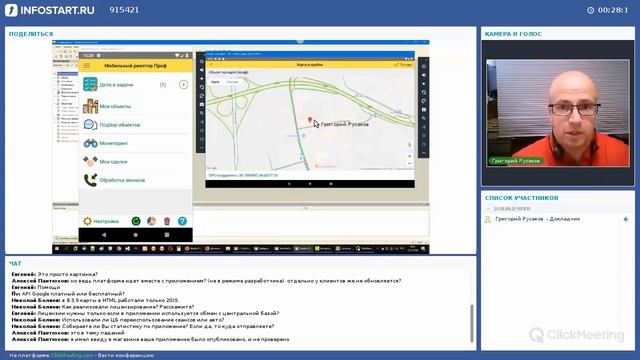Click the power icon on the right emulator toolbar
The image size is (640, 360).
[424, 67]
